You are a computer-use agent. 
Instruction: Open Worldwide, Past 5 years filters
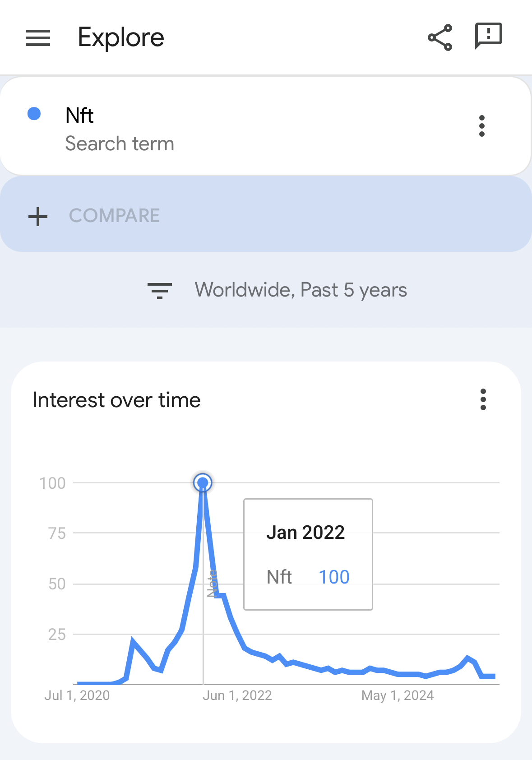[x=301, y=290]
